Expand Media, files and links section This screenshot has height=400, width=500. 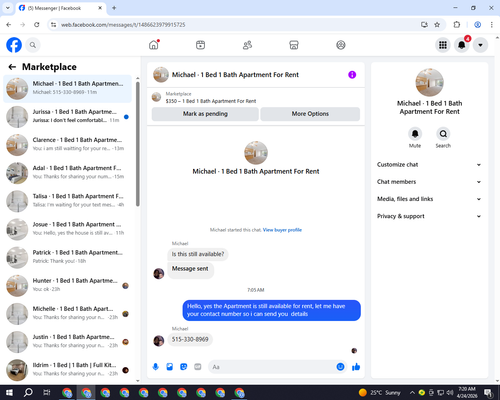coord(429,199)
